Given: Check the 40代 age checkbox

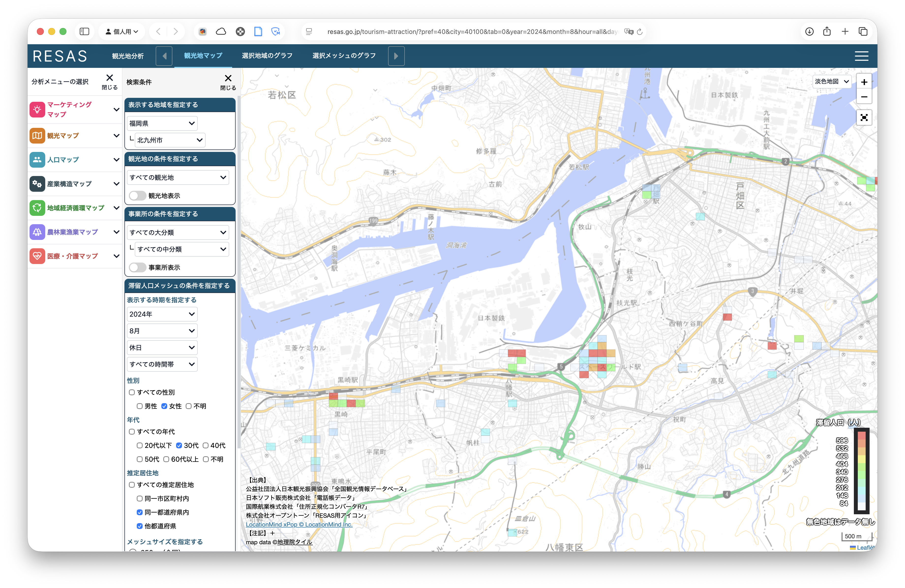Looking at the screenshot, I should point(205,445).
